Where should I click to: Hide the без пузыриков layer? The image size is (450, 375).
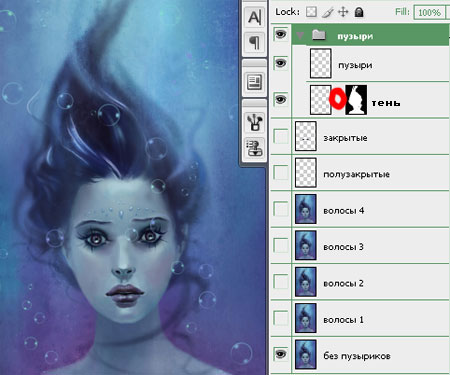tap(281, 354)
